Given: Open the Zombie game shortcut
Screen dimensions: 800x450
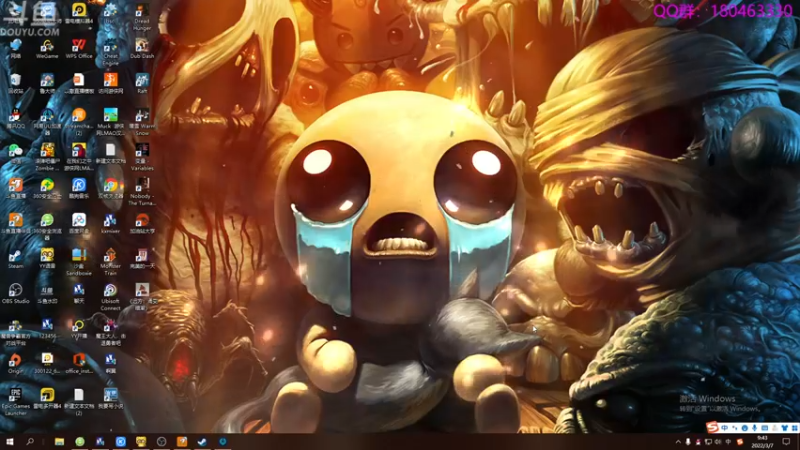Looking at the screenshot, I should 47,157.
